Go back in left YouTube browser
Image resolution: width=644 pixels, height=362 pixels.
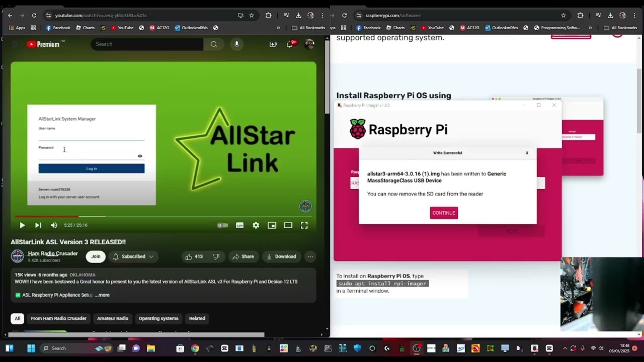pos(10,16)
